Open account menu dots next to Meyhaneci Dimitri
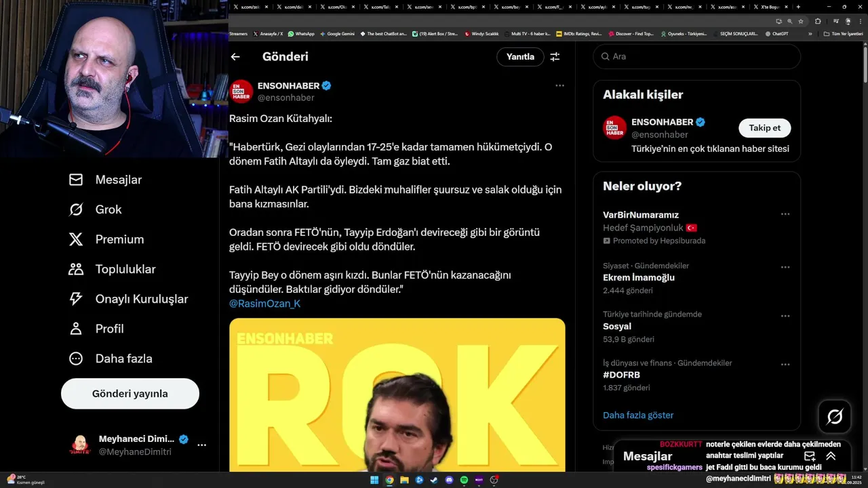The image size is (868, 488). point(201,445)
